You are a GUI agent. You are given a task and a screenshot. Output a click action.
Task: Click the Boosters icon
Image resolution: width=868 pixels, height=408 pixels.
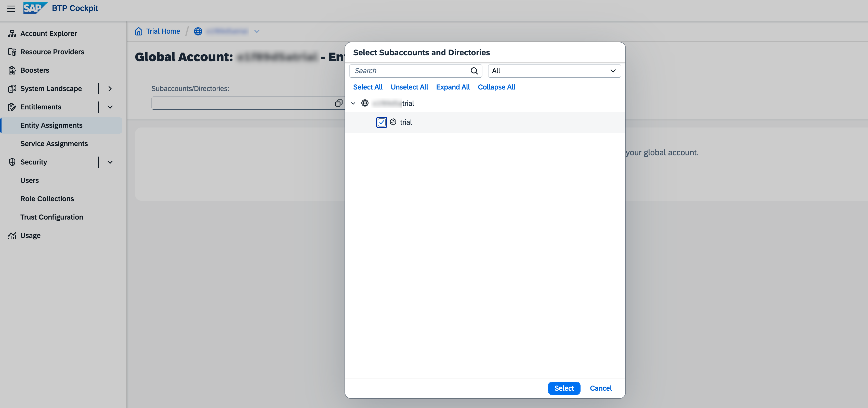[x=12, y=70]
